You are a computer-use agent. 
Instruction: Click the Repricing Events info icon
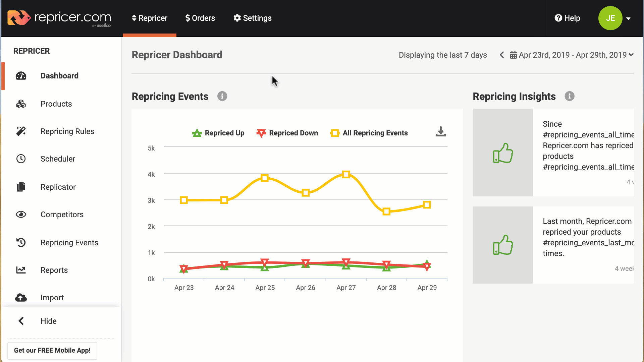pos(222,96)
